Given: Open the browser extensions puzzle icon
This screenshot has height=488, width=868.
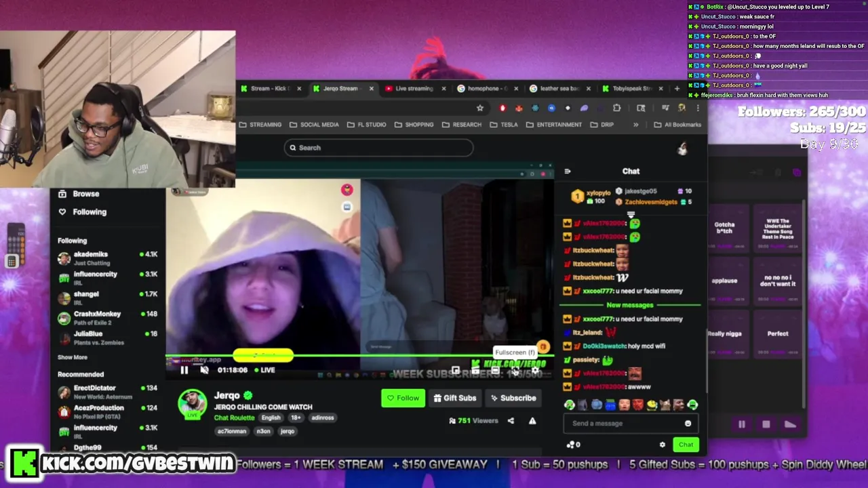Looking at the screenshot, I should [616, 108].
